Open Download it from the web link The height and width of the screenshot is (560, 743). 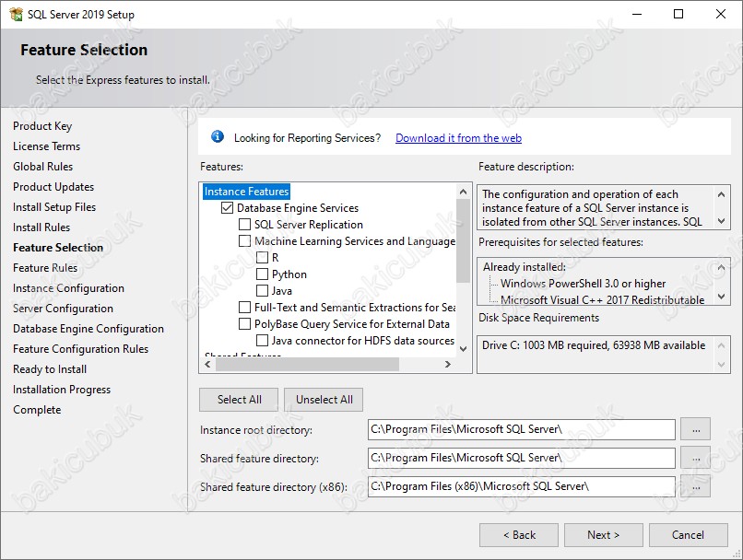[458, 138]
